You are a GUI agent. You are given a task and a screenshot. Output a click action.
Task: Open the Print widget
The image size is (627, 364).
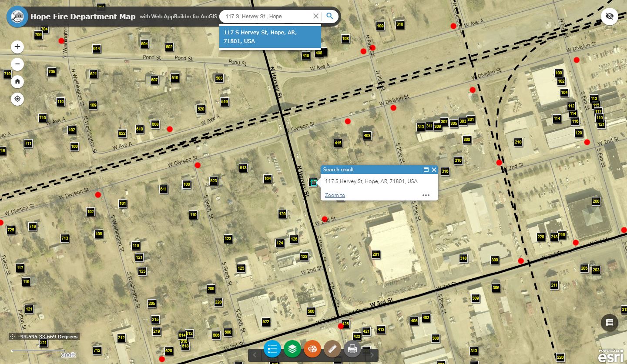352,348
